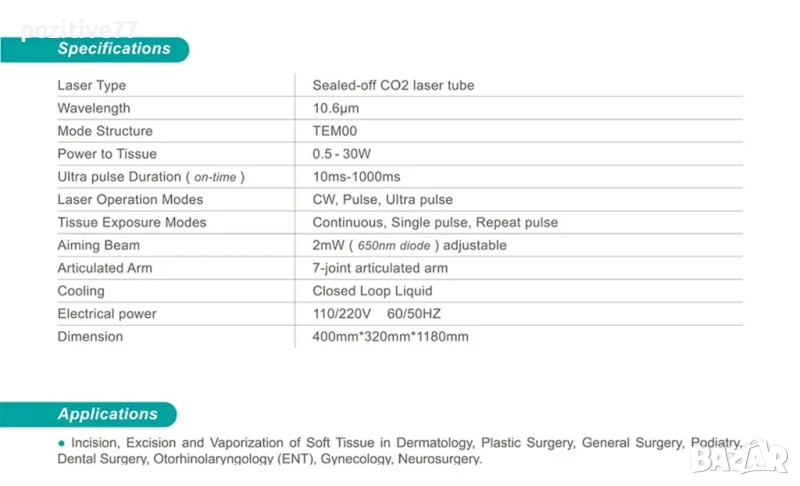Select the CW, Pulse, Ultra pulse value
Screen dimensions: 800x486
(x=382, y=200)
